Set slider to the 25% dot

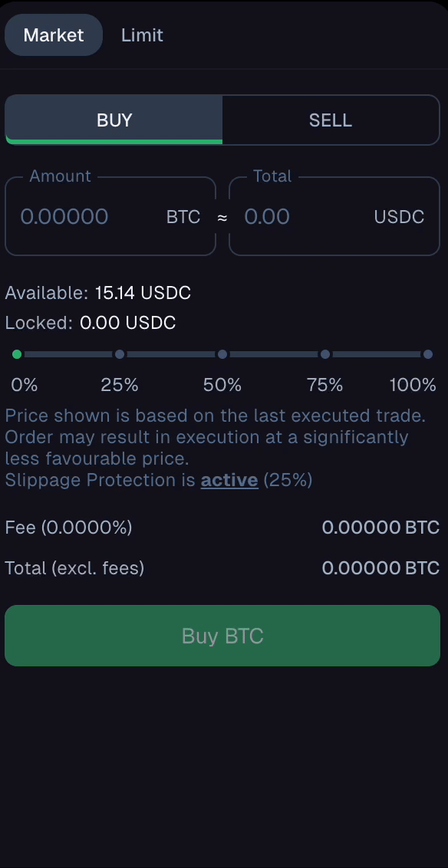[x=120, y=354]
